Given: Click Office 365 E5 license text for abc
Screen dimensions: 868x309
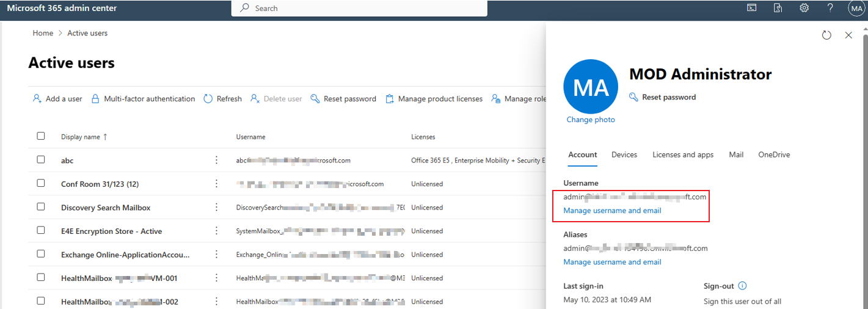Looking at the screenshot, I should click(477, 161).
